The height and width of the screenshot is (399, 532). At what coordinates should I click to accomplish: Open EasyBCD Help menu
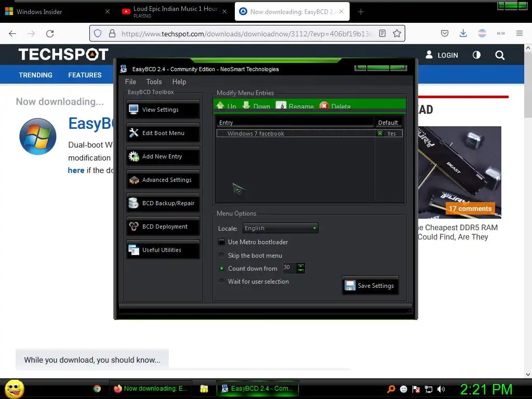(179, 82)
